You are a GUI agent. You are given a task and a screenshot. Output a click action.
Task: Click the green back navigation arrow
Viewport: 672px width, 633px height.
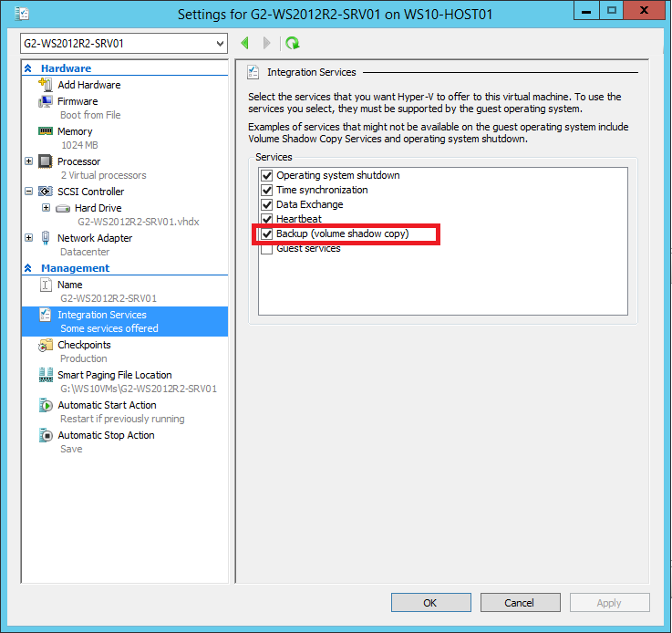[245, 43]
